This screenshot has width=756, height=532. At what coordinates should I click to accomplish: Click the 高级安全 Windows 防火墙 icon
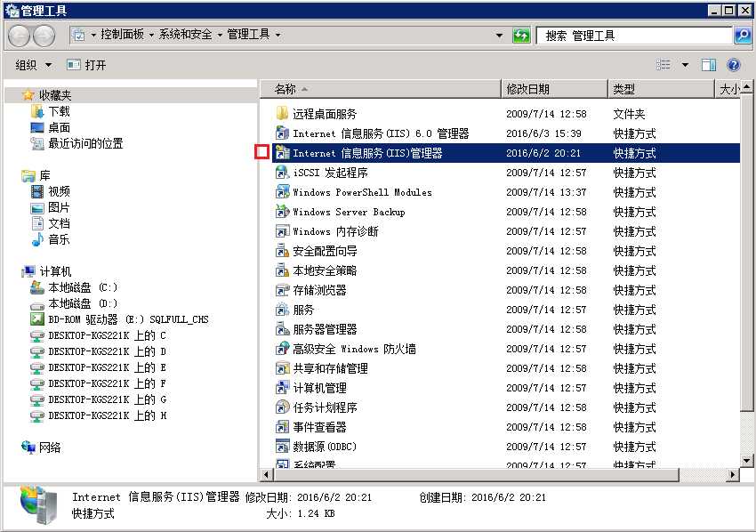pyautogui.click(x=282, y=349)
